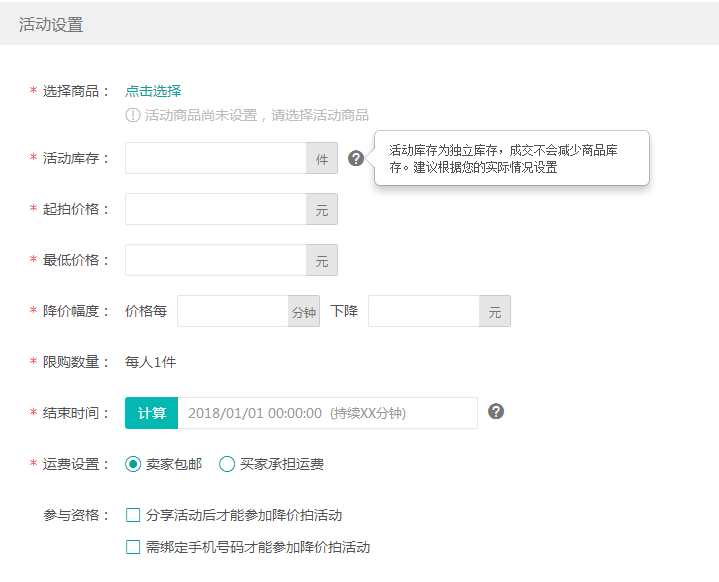Select the 卖家包邮 radio option

tap(133, 464)
